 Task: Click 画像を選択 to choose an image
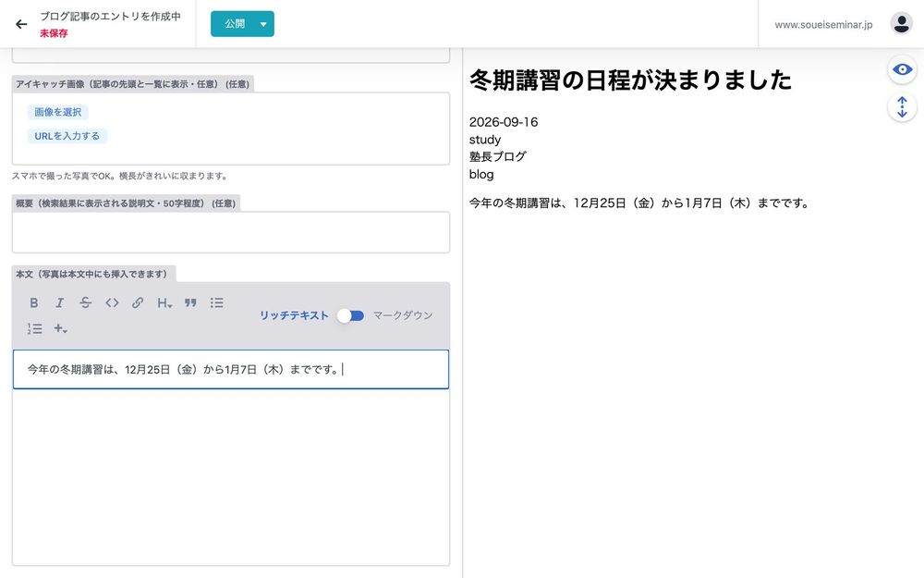[57, 112]
